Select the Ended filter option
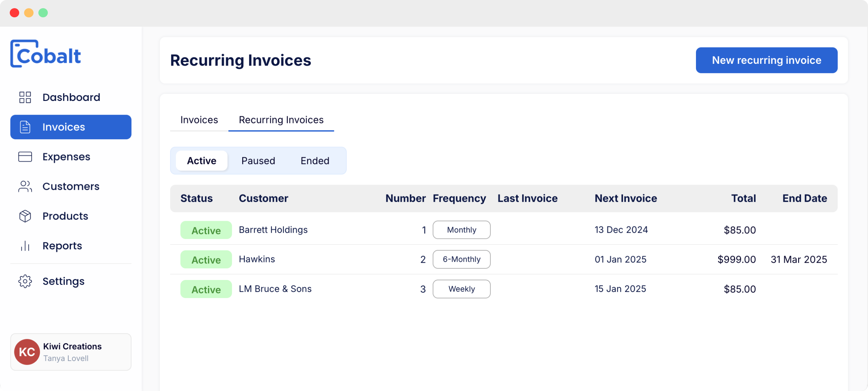The image size is (868, 391). [x=315, y=161]
